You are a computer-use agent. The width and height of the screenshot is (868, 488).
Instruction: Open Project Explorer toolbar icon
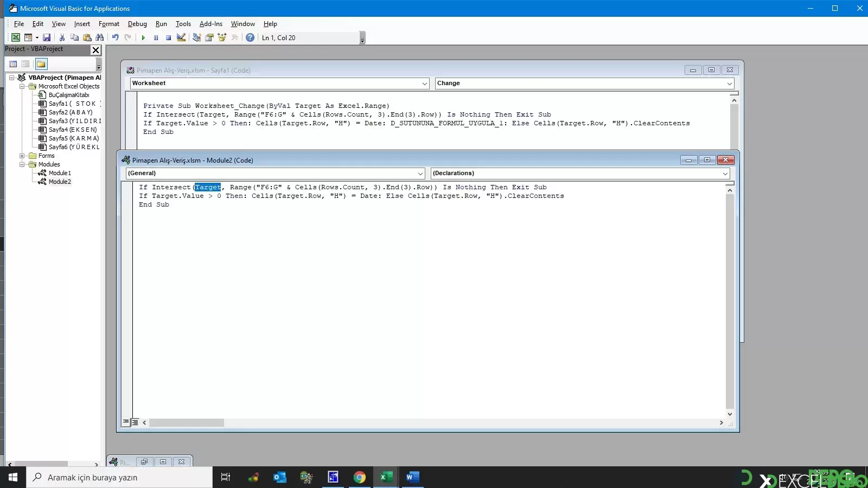pyautogui.click(x=197, y=37)
